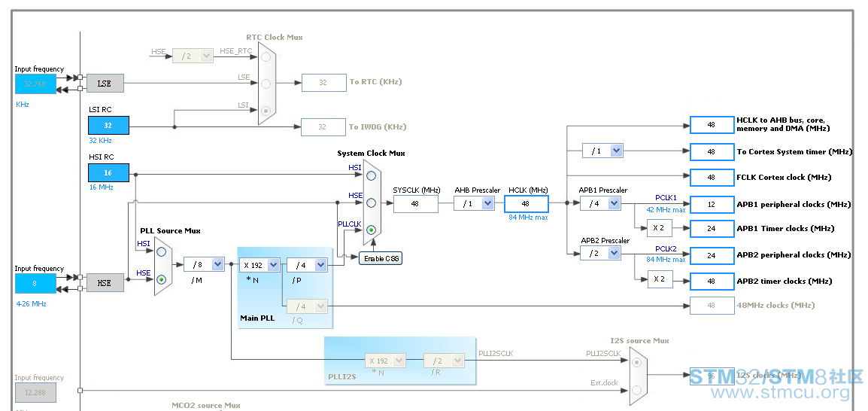Image resolution: width=868 pixels, height=411 pixels.
Task: Open the Main PLL /P divider dropdown
Action: (x=307, y=265)
